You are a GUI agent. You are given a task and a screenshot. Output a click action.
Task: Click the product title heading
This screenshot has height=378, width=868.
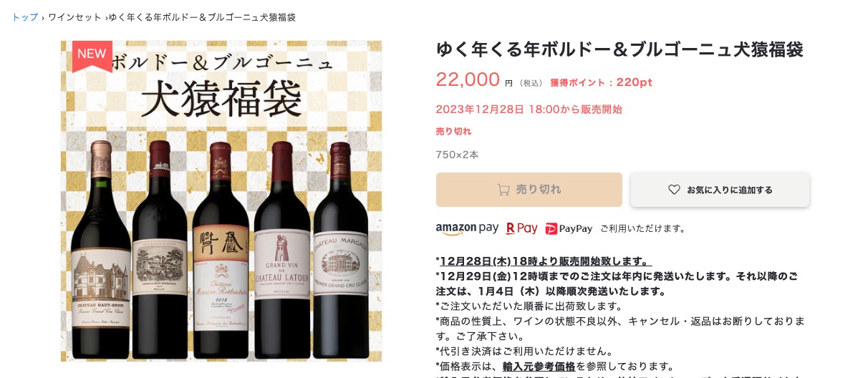point(619,49)
